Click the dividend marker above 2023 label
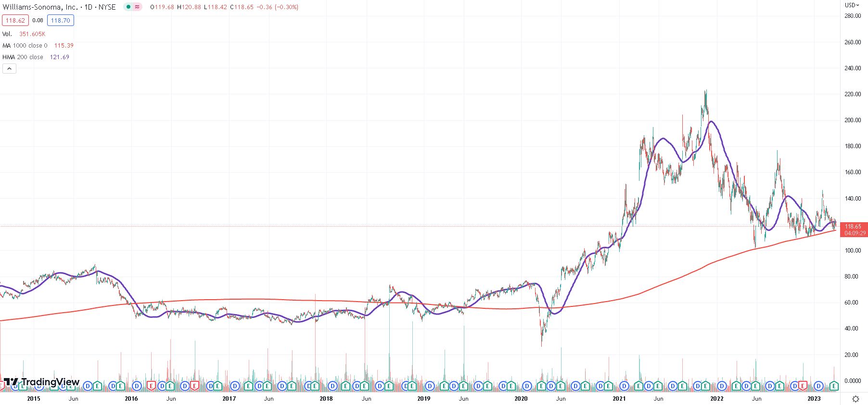 click(x=818, y=386)
